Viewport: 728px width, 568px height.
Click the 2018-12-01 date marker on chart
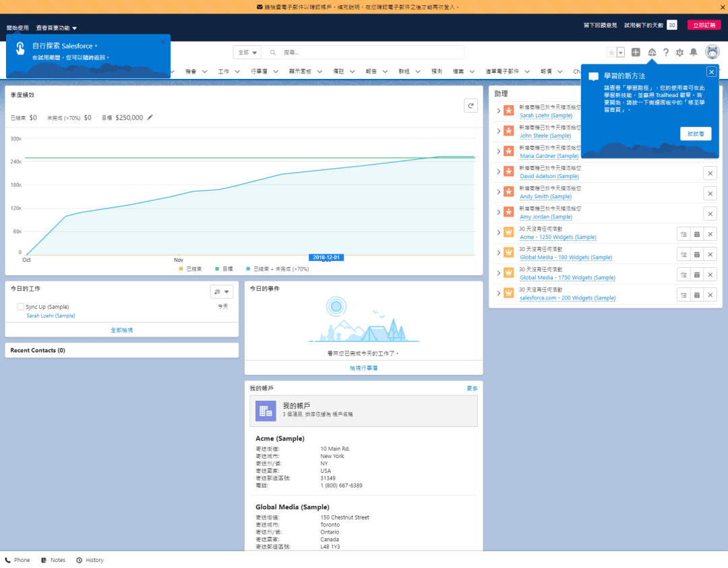(326, 258)
